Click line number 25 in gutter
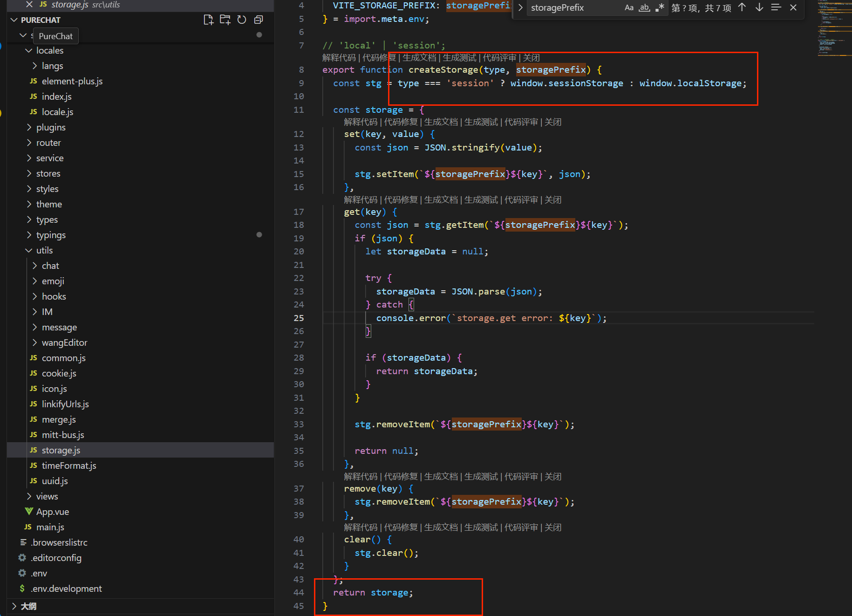Viewport: 852px width, 616px height. tap(299, 318)
